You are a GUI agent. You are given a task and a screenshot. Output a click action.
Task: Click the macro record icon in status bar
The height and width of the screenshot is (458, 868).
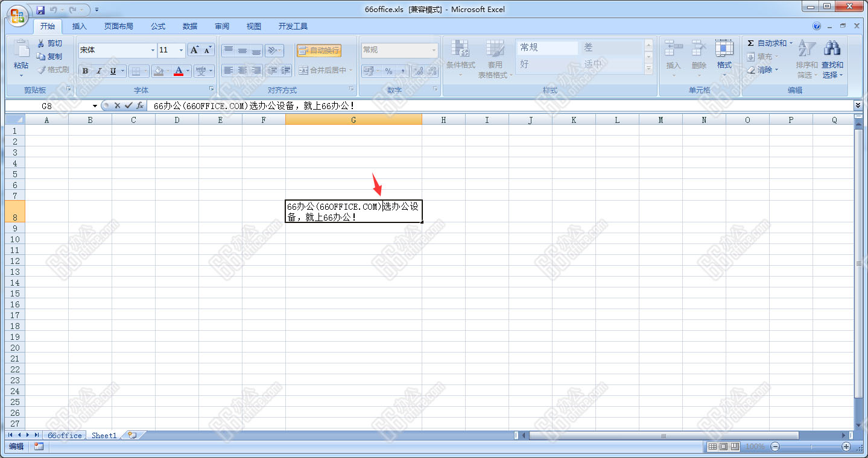[x=39, y=447]
